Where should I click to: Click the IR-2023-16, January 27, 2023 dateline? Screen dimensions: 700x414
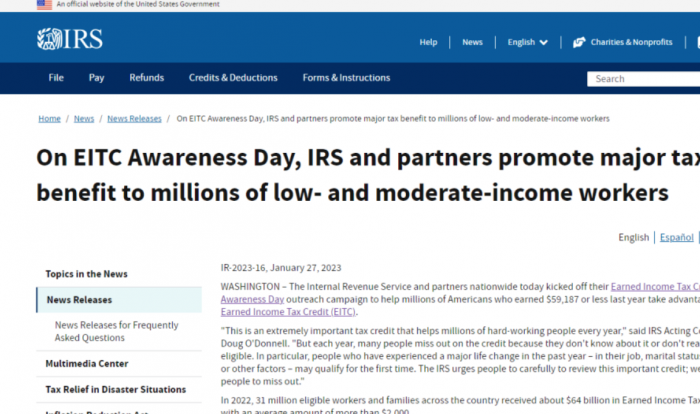click(281, 268)
